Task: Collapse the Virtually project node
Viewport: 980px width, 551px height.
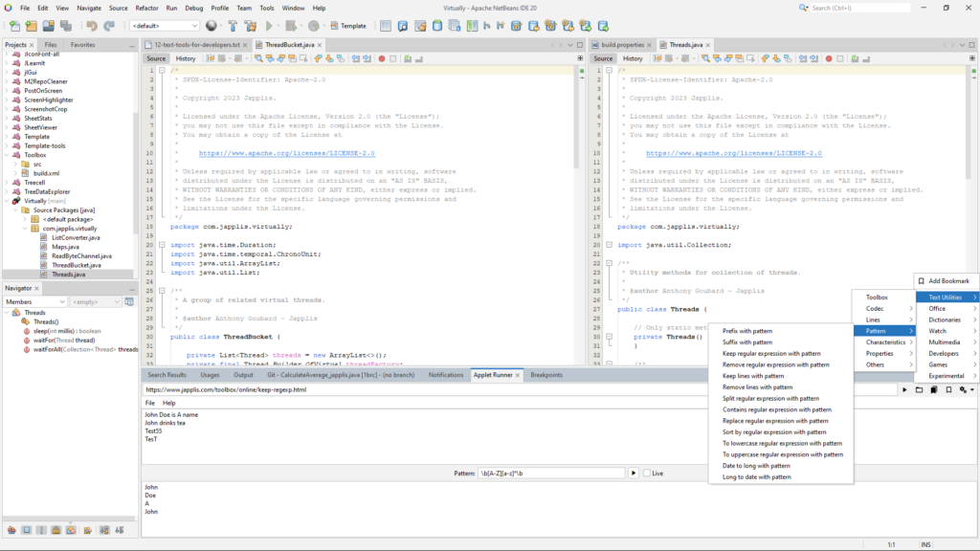Action: 7,201
